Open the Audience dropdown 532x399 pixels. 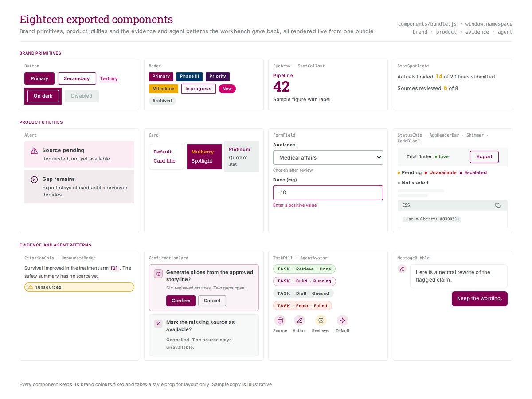(x=328, y=157)
